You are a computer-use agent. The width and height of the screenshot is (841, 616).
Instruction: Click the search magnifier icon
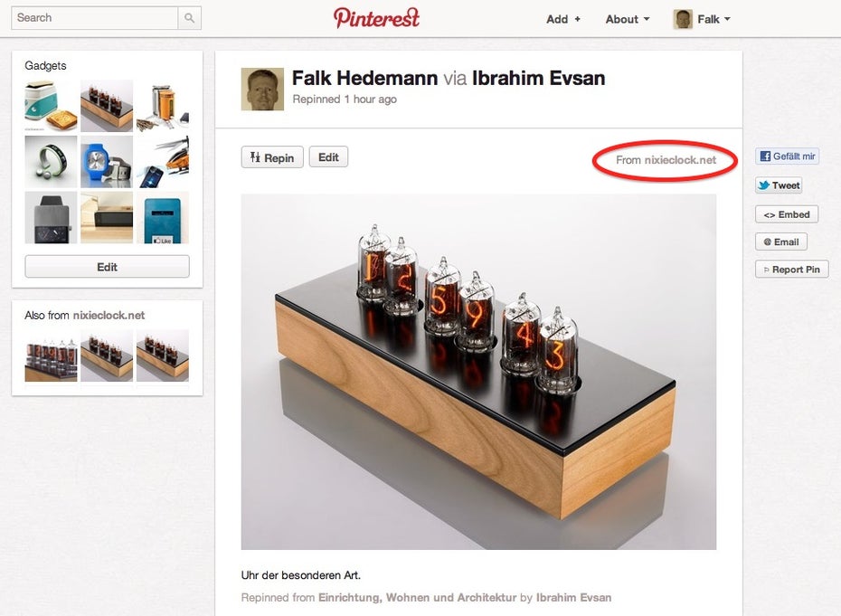189,18
